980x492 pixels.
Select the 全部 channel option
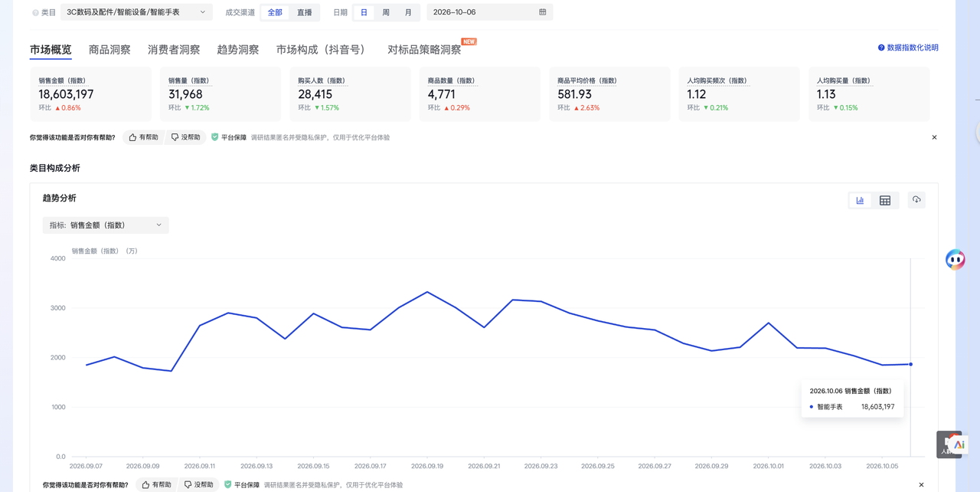[x=275, y=12]
